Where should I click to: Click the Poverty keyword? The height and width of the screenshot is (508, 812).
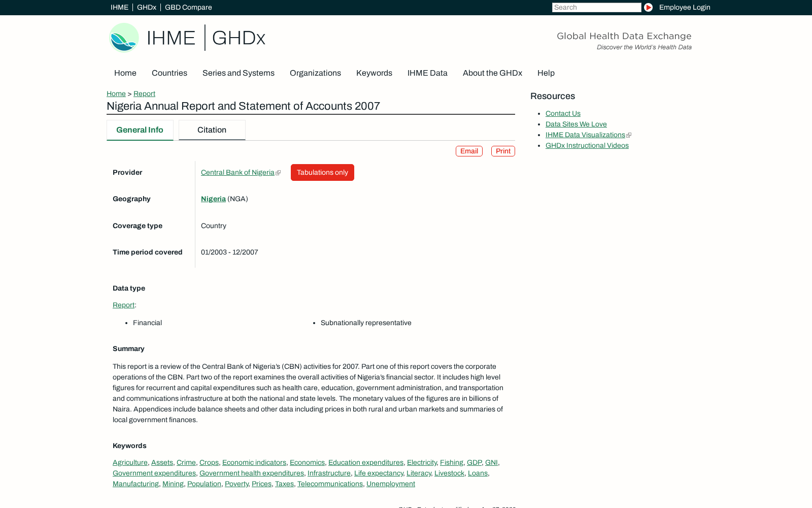236,484
